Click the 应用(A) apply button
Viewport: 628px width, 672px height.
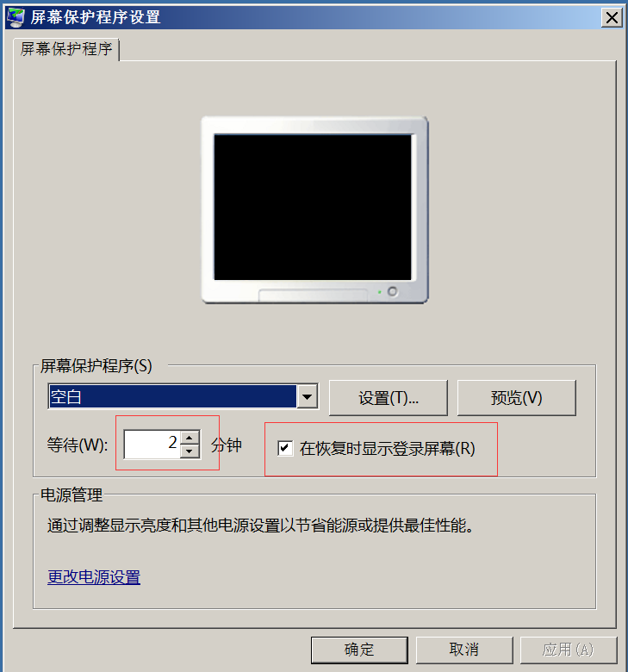(569, 650)
